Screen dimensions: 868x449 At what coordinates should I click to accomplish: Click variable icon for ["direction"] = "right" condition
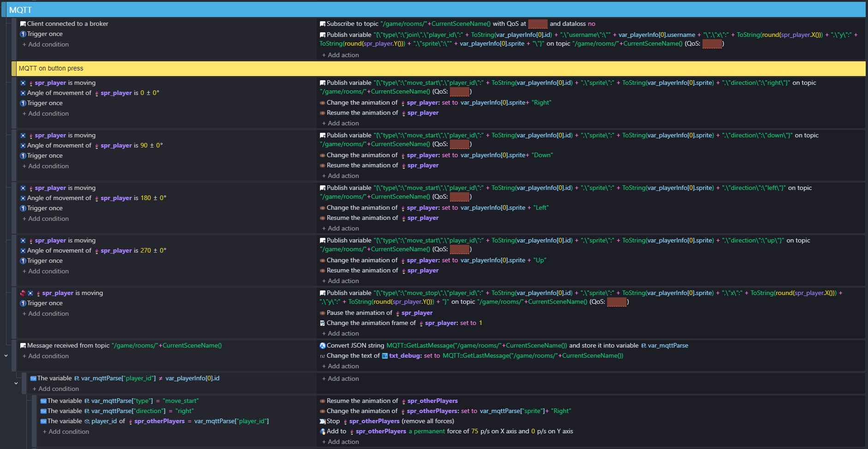(x=43, y=411)
